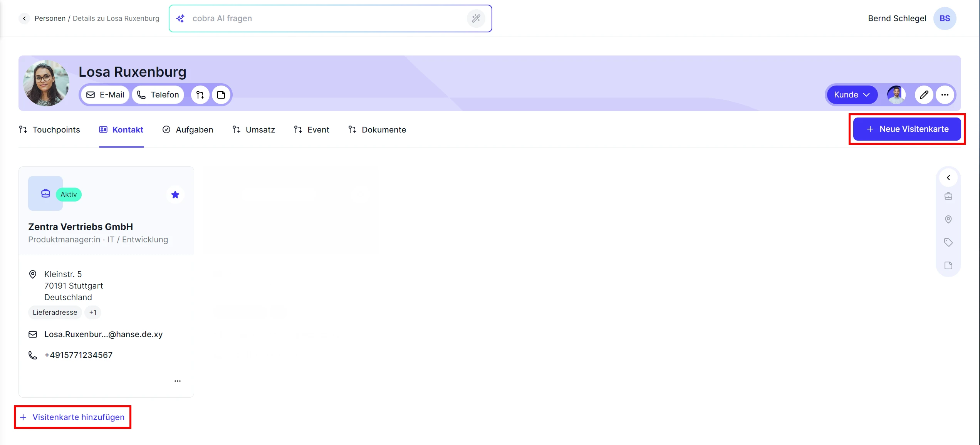This screenshot has width=980, height=445.
Task: Click the briefcase icon in right sidebar
Action: pos(948,196)
